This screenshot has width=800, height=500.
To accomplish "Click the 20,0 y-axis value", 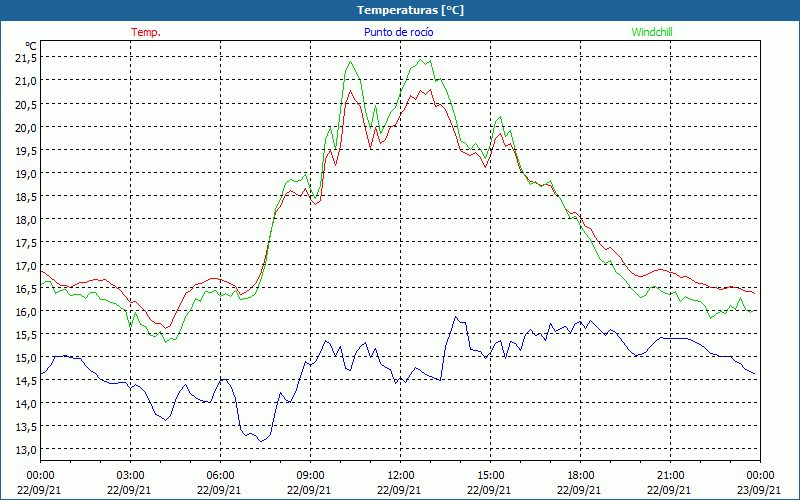I will 26,128.
